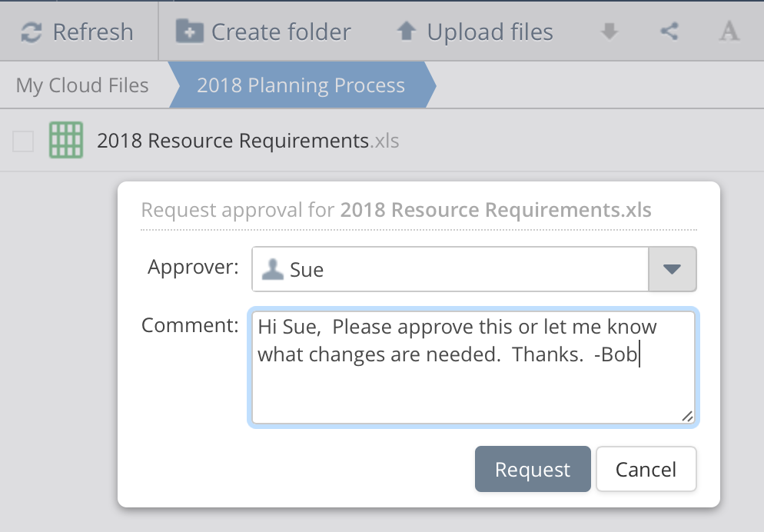Expand the approver selection list

coord(673,269)
